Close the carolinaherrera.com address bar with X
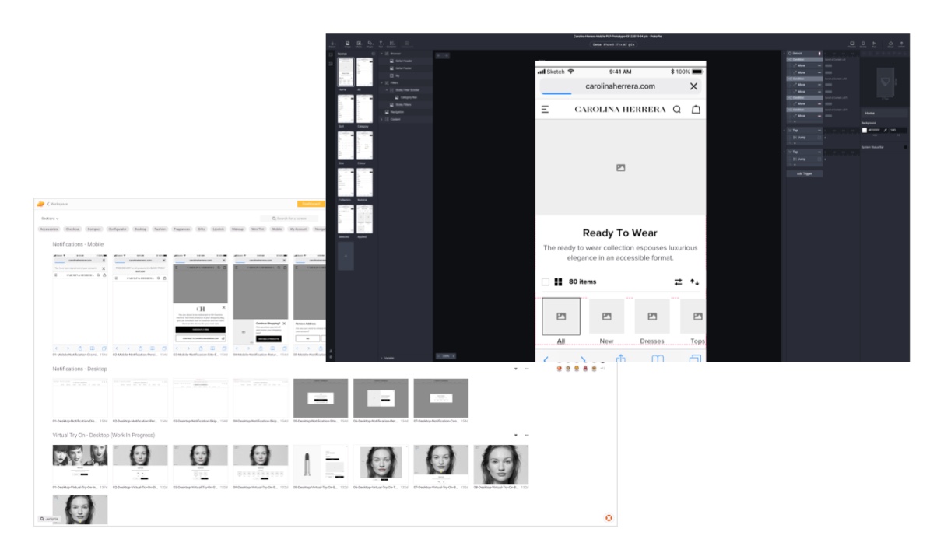 [694, 86]
